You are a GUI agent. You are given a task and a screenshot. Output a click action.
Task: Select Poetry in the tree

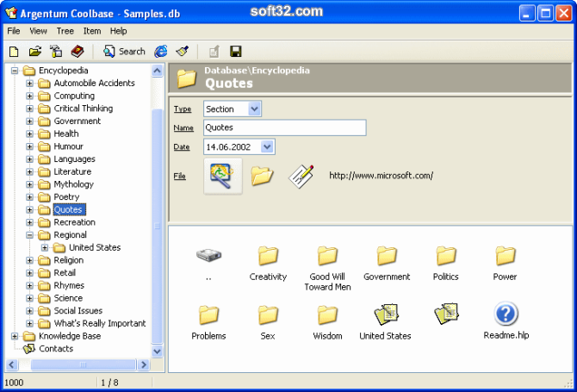[66, 197]
